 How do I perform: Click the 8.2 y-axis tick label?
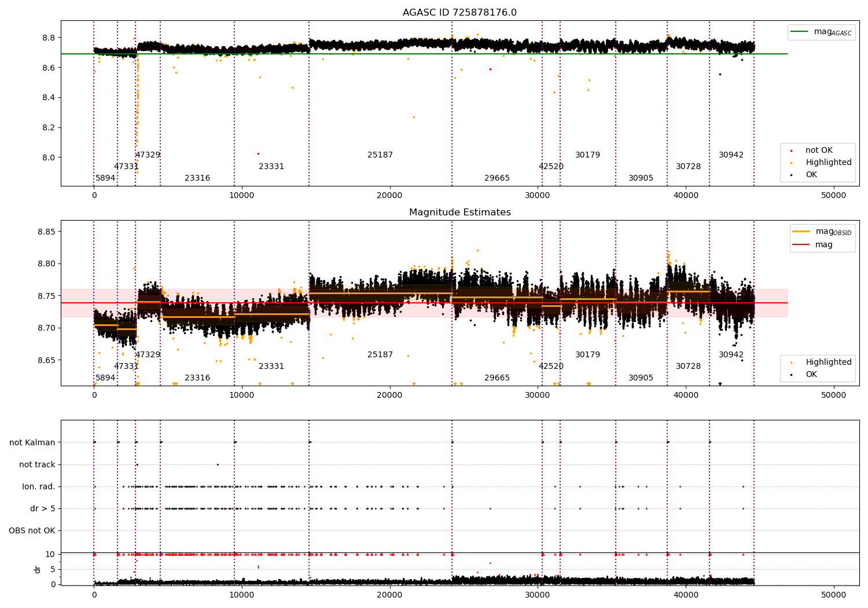click(49, 128)
